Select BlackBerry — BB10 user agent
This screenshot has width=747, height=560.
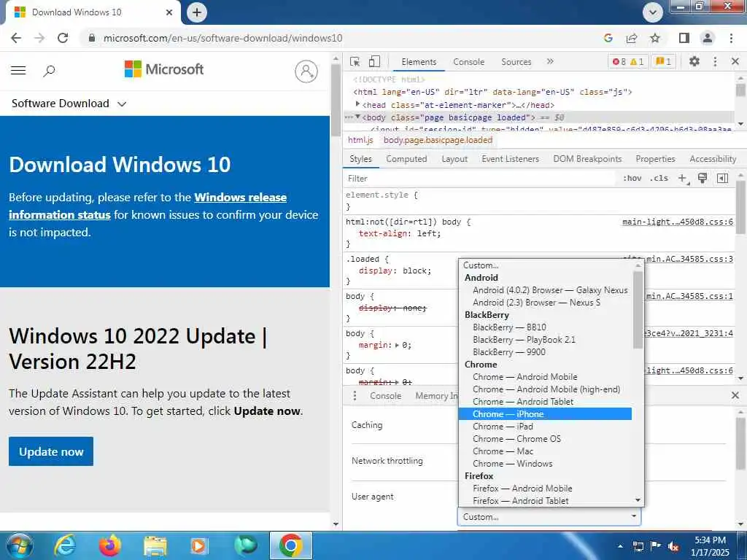click(x=545, y=327)
